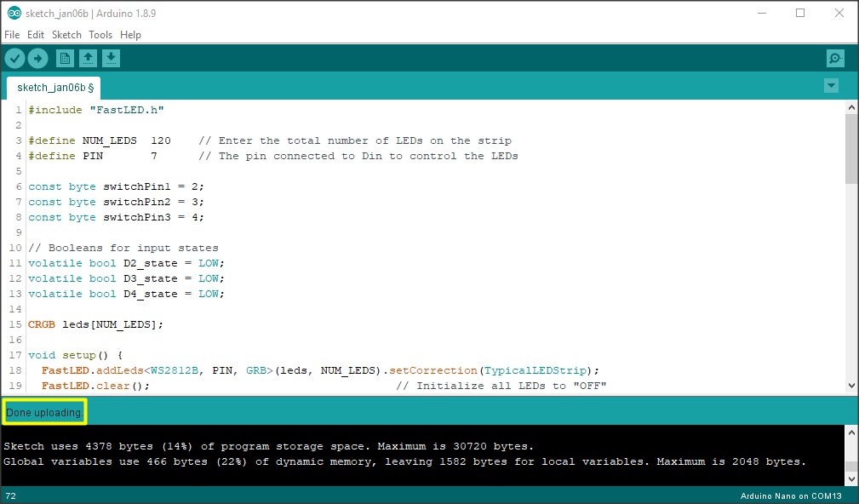Create a new sketch with New icon
859x504 pixels.
pos(65,58)
